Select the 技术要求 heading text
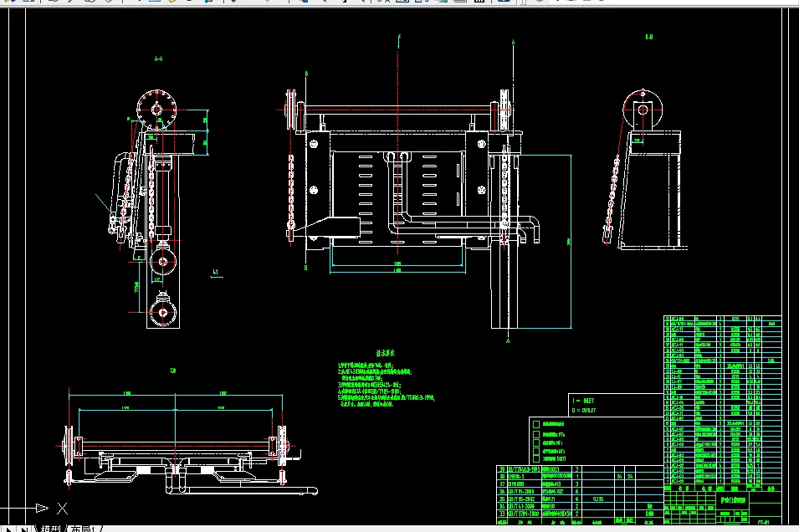 point(386,353)
